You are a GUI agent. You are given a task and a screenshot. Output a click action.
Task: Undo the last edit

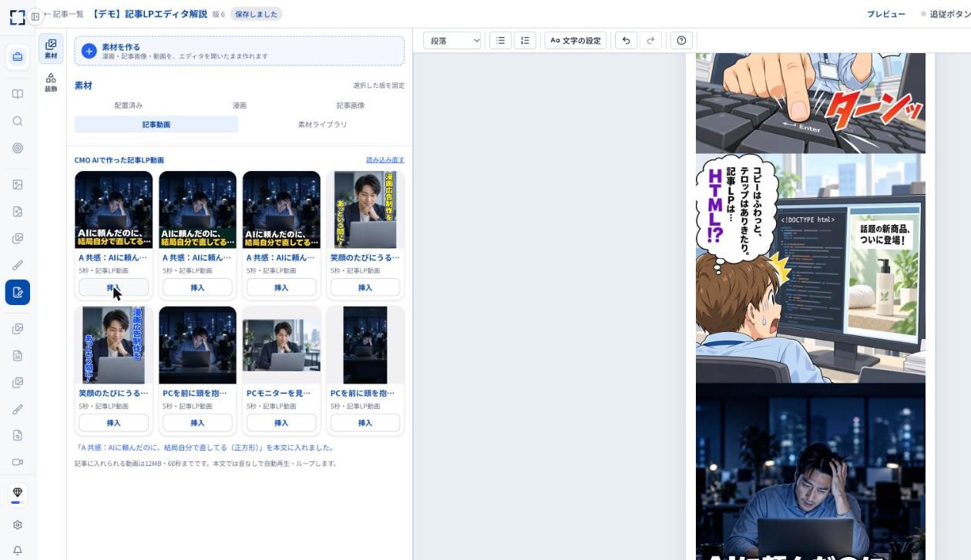[626, 40]
